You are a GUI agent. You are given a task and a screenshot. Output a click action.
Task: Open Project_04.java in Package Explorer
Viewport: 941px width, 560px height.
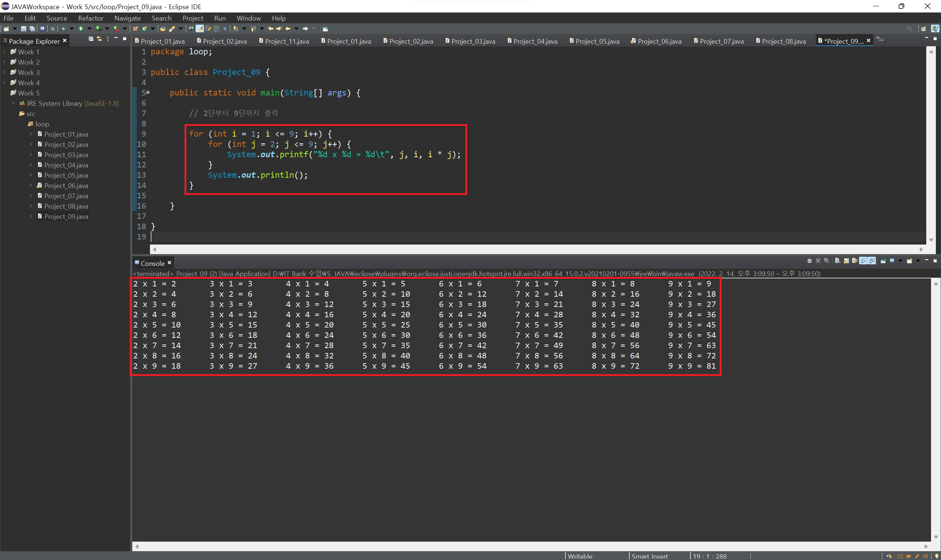tap(66, 165)
